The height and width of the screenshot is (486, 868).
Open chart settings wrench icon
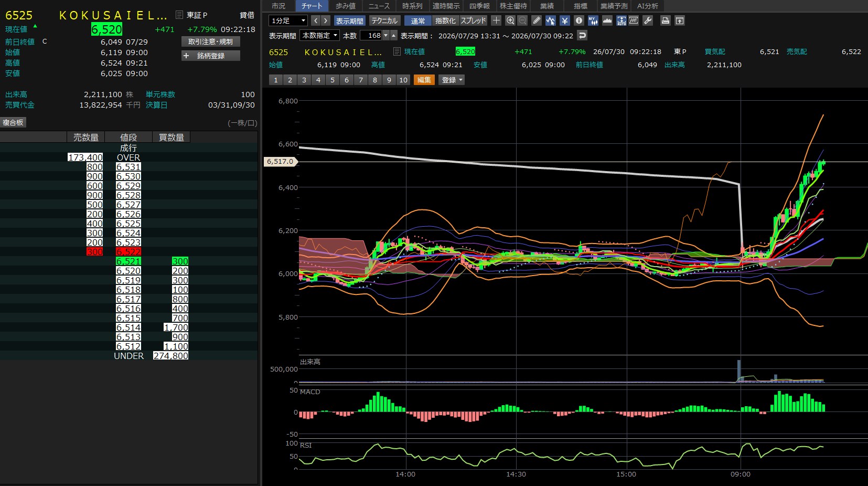pyautogui.click(x=648, y=20)
